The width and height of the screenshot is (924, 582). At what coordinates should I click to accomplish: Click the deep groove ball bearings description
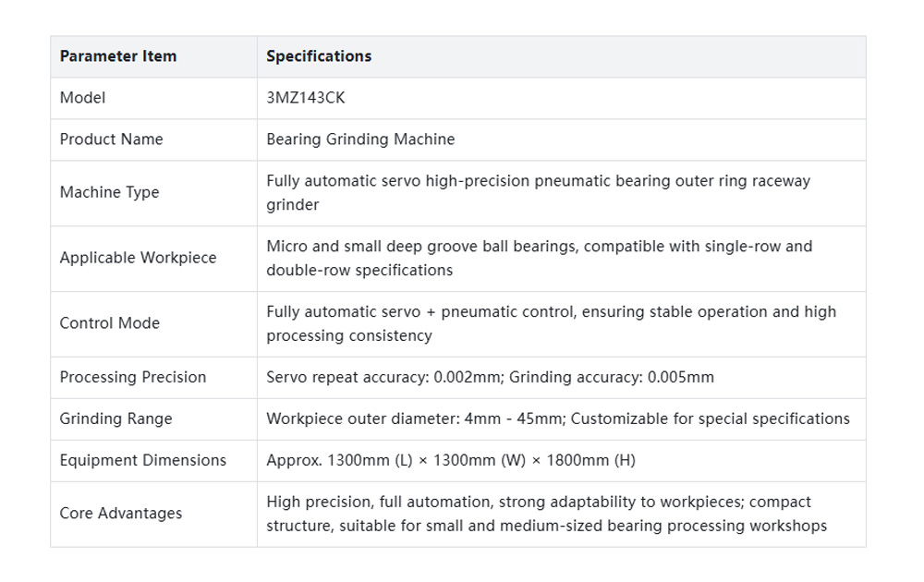click(x=540, y=258)
